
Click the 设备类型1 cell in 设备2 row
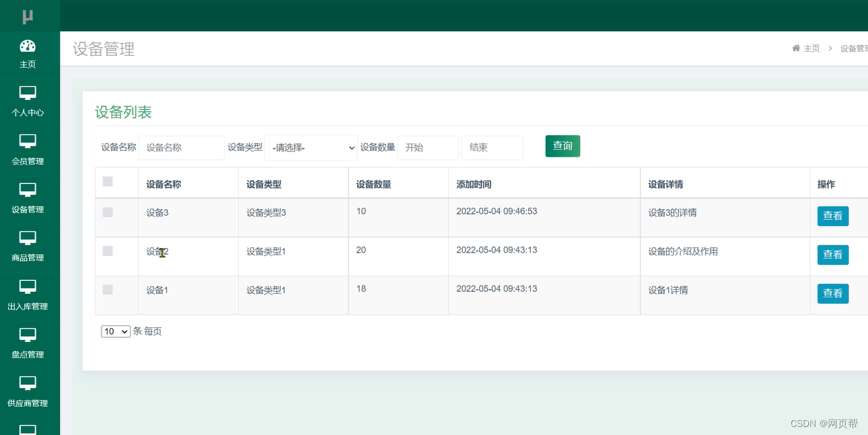pyautogui.click(x=266, y=251)
